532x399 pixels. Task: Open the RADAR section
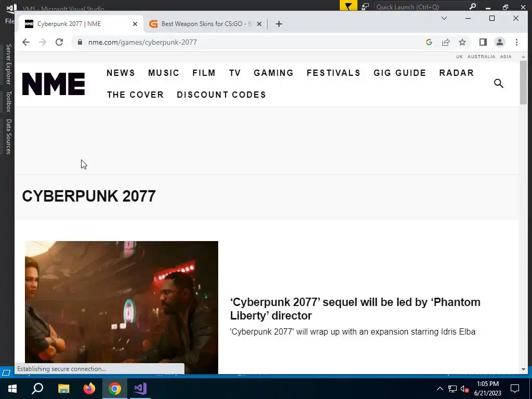[456, 73]
